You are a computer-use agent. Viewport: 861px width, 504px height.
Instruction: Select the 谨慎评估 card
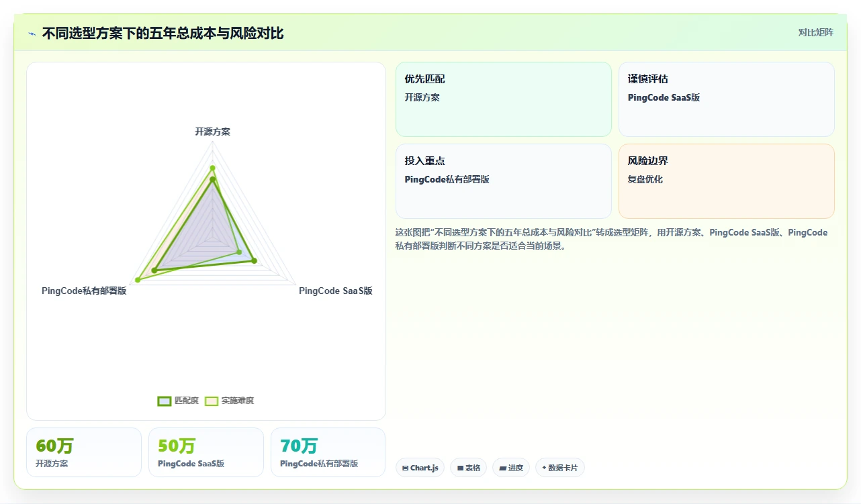click(x=727, y=99)
